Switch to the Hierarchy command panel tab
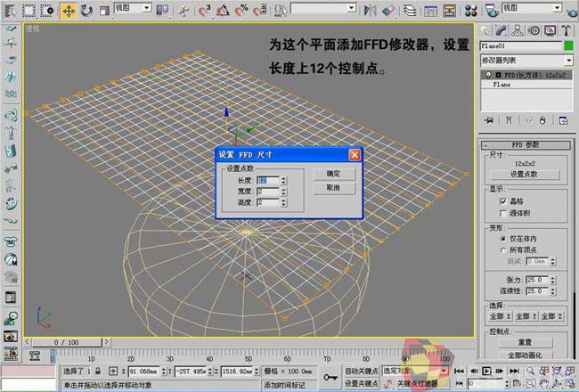This screenshot has width=579, height=392. click(518, 30)
